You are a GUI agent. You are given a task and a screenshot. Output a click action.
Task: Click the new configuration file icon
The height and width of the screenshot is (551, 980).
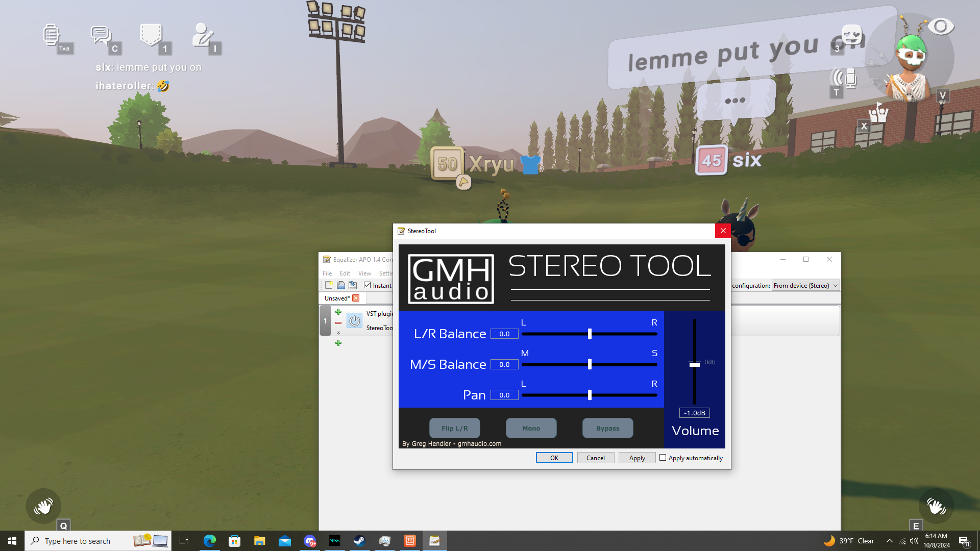point(329,285)
